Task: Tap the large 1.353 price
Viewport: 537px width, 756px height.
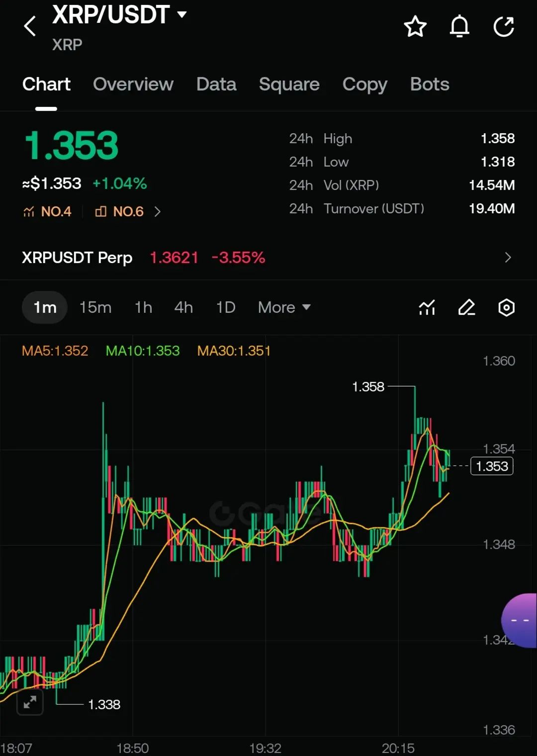Action: tap(72, 146)
